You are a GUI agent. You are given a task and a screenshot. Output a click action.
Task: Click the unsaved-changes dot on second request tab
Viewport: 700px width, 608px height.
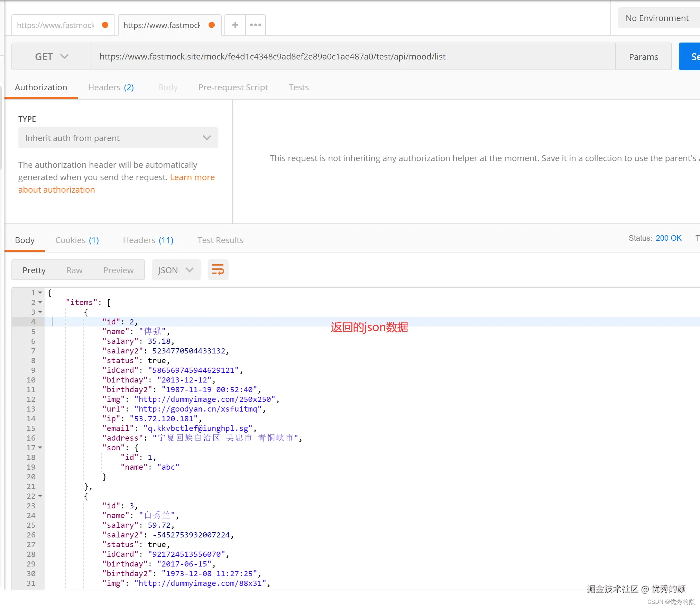[212, 25]
